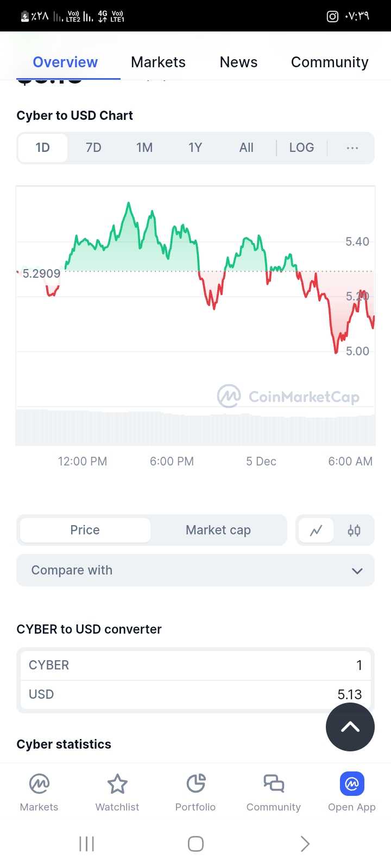Tap the scroll-to-top arrow button
The height and width of the screenshot is (868, 391).
pyautogui.click(x=350, y=727)
